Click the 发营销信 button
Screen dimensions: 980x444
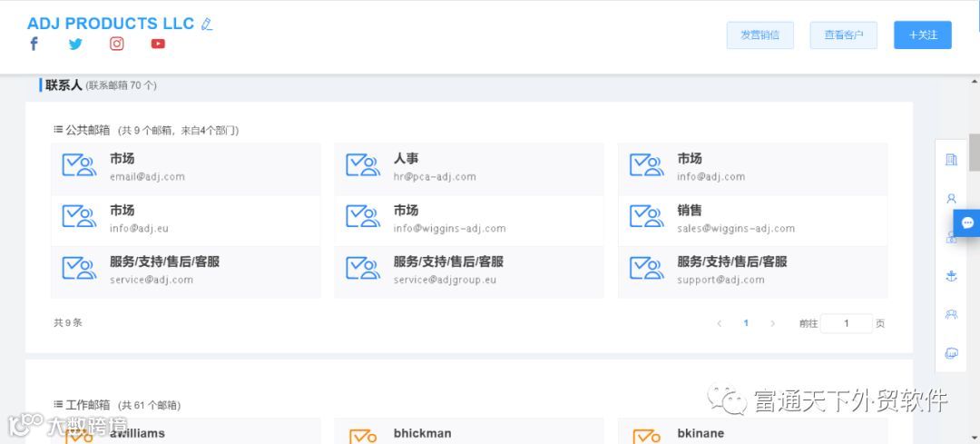[x=760, y=35]
